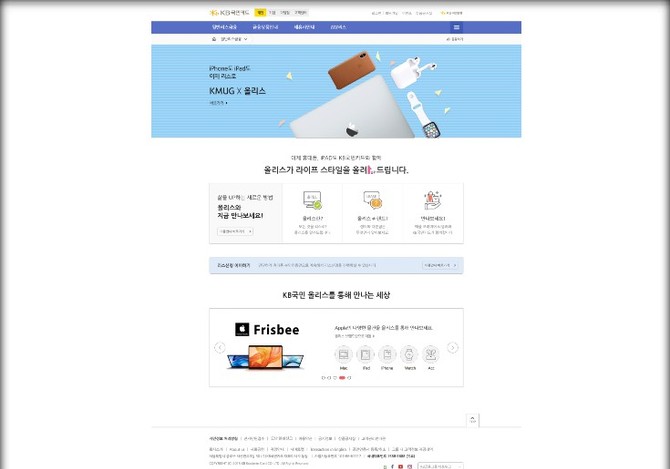
Task: Open the YouTube icon in the footer
Action: coord(400,466)
